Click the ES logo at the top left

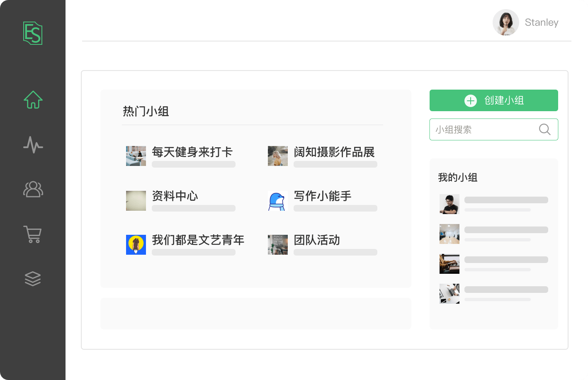(33, 34)
